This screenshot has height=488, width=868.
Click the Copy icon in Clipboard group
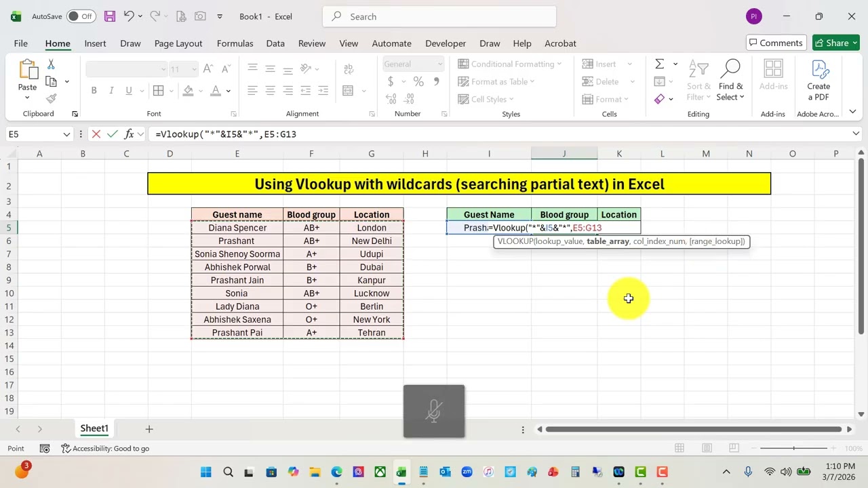click(51, 81)
